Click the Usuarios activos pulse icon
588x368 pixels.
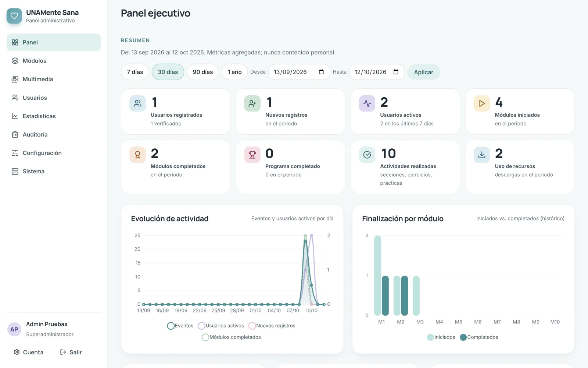pos(367,103)
